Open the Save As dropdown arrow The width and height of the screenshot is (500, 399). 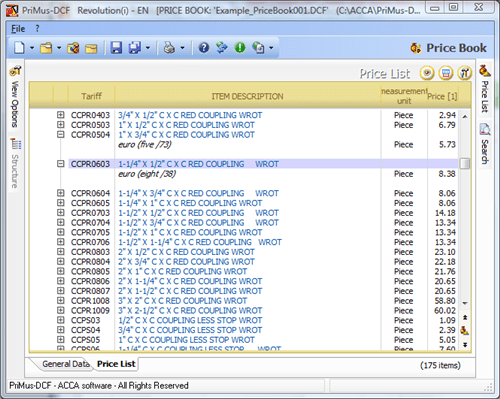pyautogui.click(x=148, y=48)
